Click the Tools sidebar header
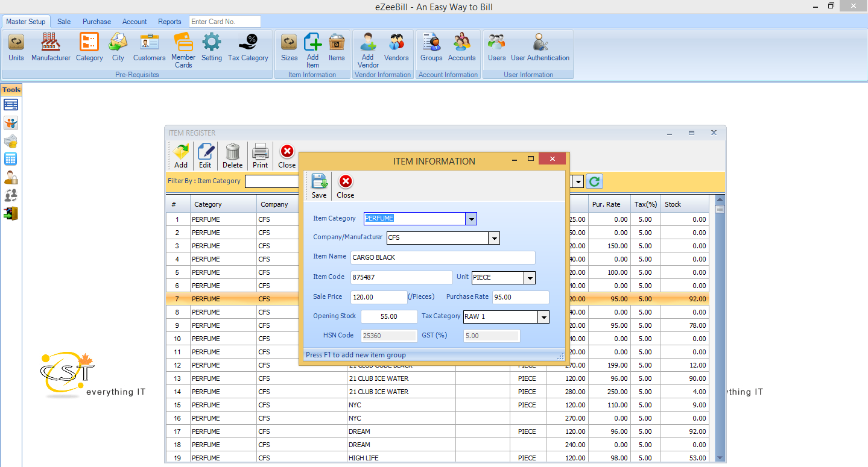Image resolution: width=868 pixels, height=467 pixels. coord(11,90)
